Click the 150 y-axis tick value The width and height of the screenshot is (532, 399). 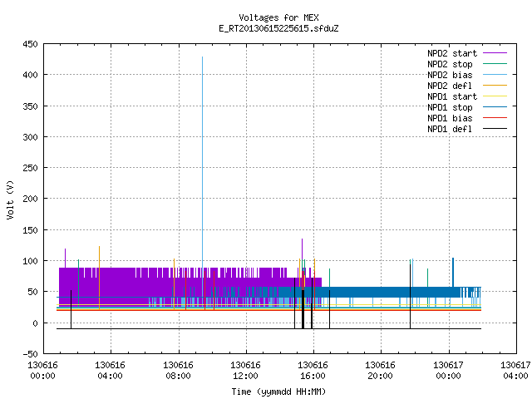[x=30, y=230]
